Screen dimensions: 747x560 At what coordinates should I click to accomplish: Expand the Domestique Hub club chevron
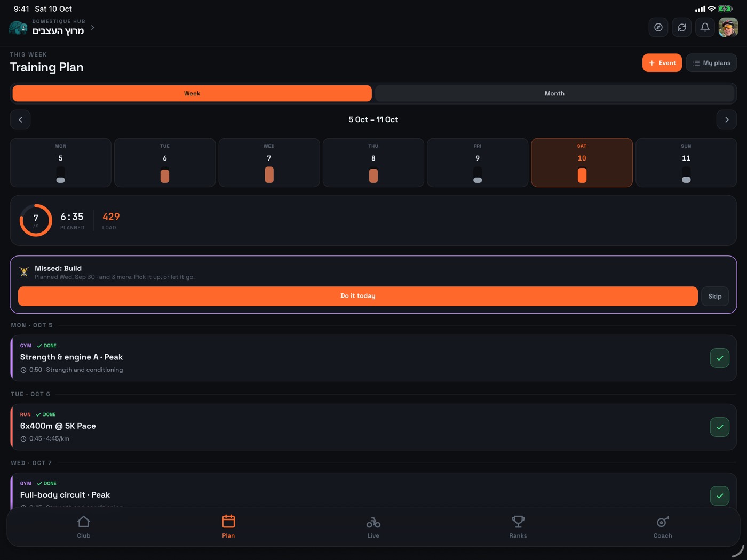point(93,27)
